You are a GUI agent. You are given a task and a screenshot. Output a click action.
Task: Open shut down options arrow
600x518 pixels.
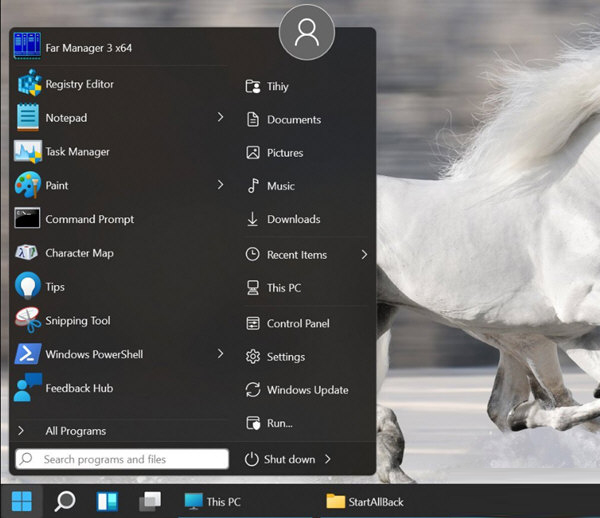(328, 460)
